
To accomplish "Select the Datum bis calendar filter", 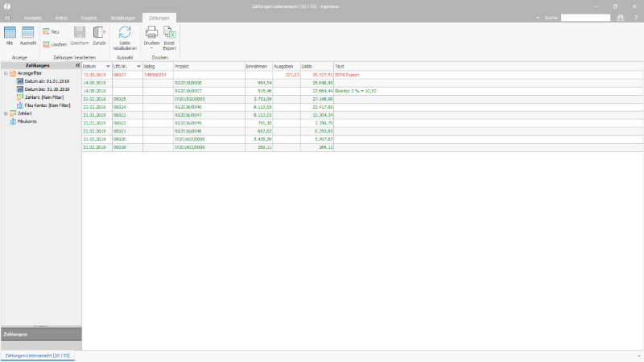I will click(x=43, y=89).
